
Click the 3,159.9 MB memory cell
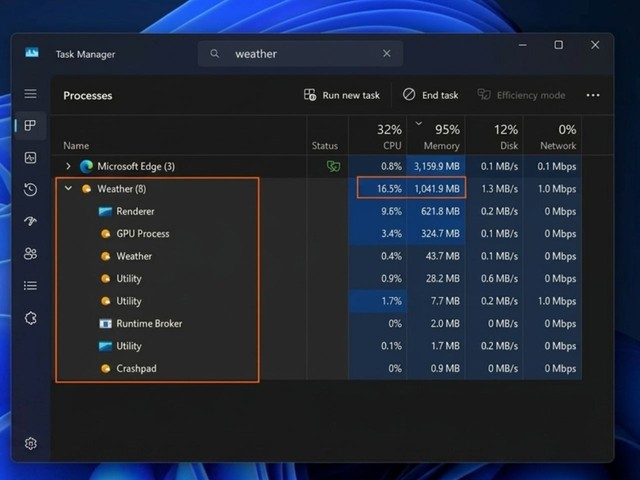pyautogui.click(x=436, y=166)
